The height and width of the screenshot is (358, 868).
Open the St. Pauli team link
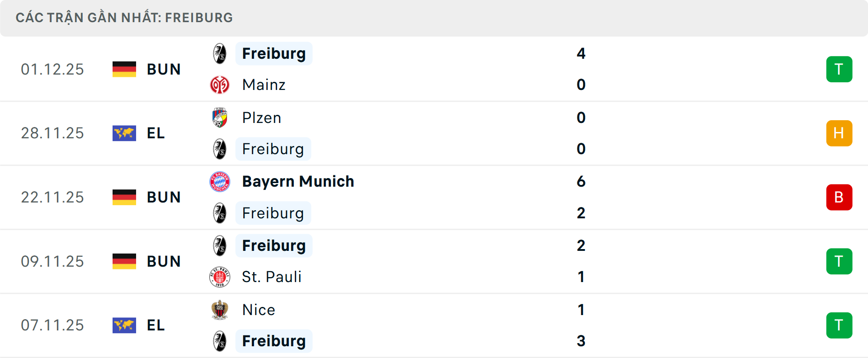point(271,277)
